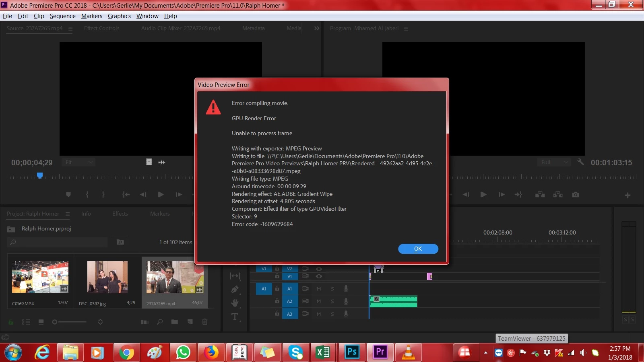644x362 pixels.
Task: Select the Type tool
Action: click(x=235, y=317)
